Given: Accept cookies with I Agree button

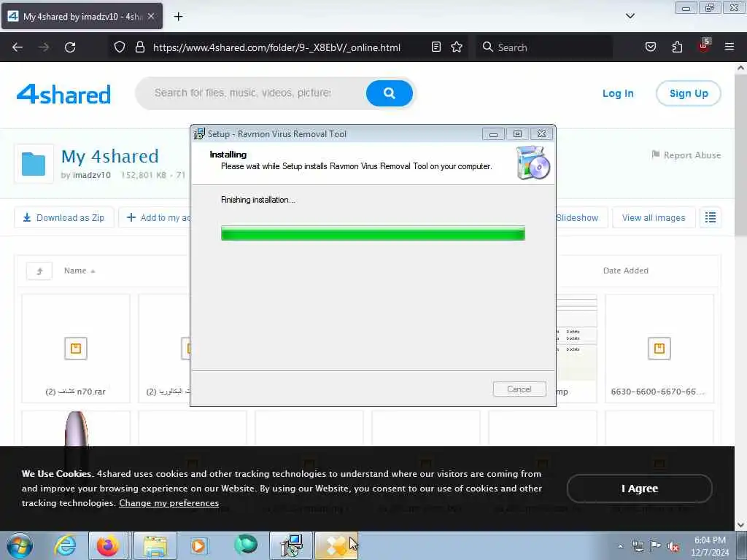Looking at the screenshot, I should point(639,489).
